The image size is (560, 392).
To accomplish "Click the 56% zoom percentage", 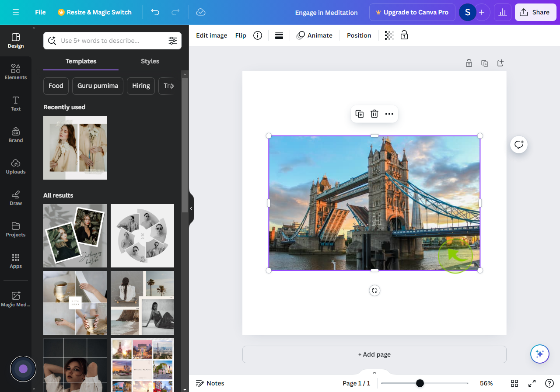I will point(486,383).
